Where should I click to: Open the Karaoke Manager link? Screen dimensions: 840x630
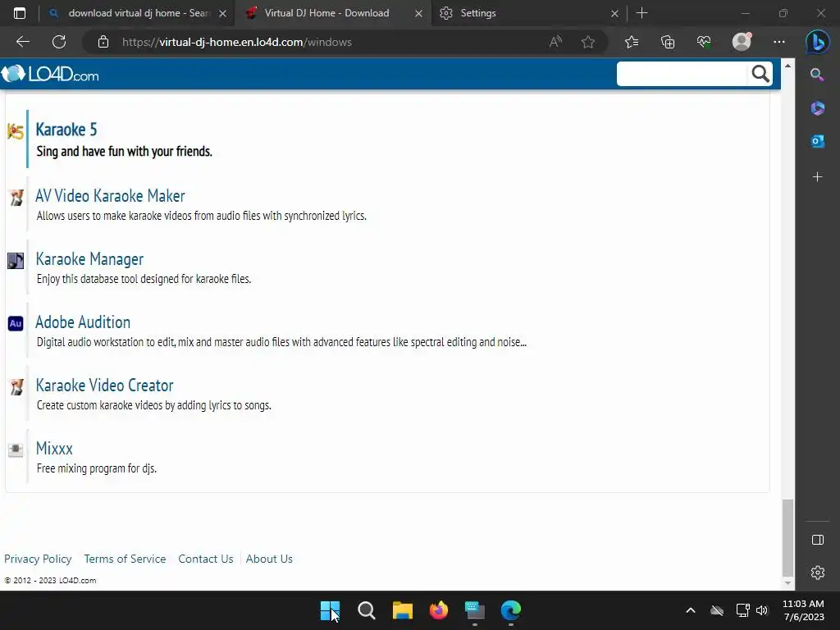(x=89, y=259)
